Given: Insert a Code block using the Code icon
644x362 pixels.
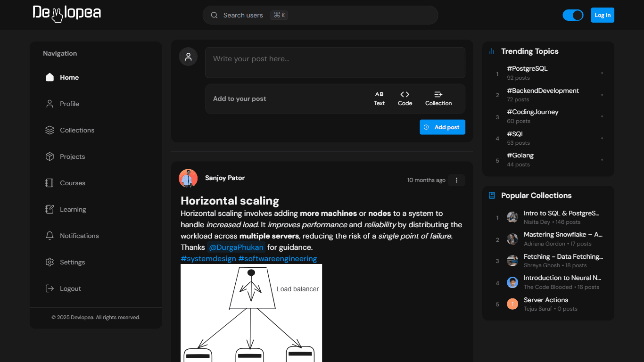Looking at the screenshot, I should coord(405,94).
